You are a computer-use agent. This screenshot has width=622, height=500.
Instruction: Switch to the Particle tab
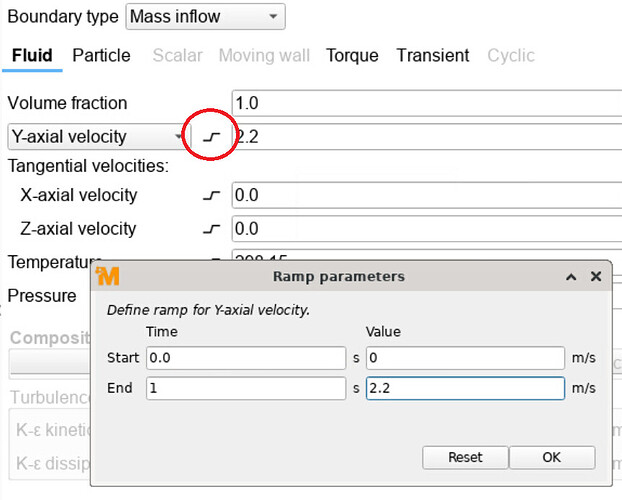[x=101, y=56]
